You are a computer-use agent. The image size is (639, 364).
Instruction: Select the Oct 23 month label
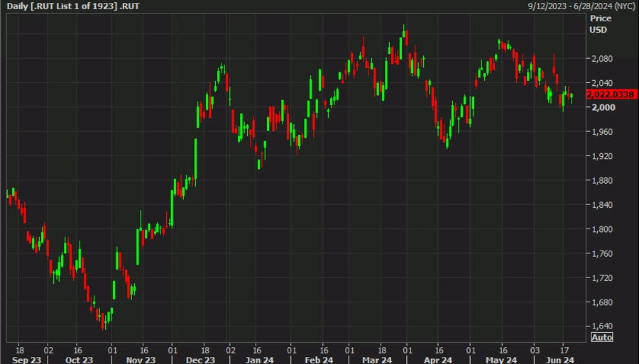point(79,360)
